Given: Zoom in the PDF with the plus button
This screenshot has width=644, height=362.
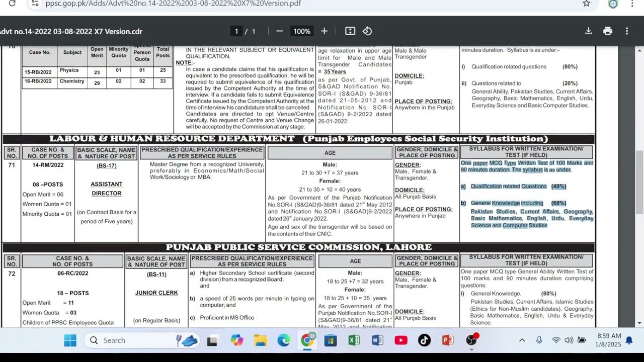Looking at the screenshot, I should pyautogui.click(x=324, y=31).
